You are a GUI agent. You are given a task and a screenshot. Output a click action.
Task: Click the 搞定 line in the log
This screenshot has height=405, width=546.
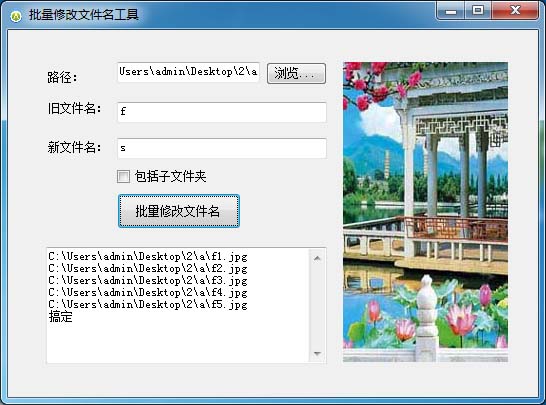click(61, 317)
